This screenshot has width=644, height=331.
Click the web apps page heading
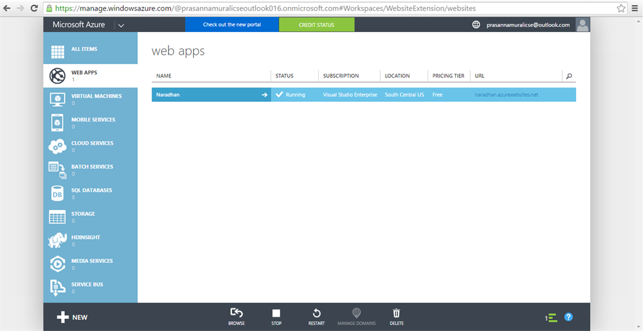[178, 52]
